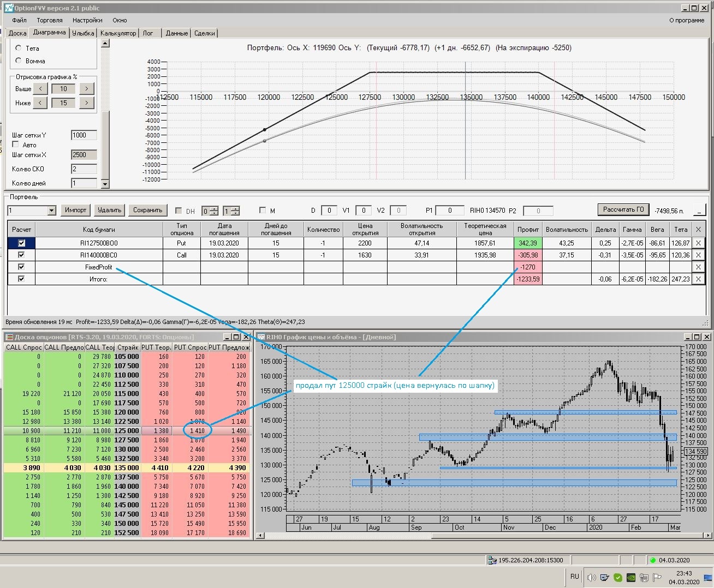
Task: Increase the Выше percentage with right arrow
Action: (x=86, y=88)
